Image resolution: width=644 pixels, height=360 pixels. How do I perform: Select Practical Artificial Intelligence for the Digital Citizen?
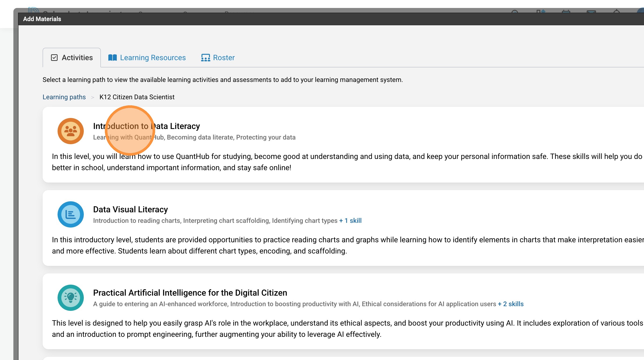click(190, 293)
